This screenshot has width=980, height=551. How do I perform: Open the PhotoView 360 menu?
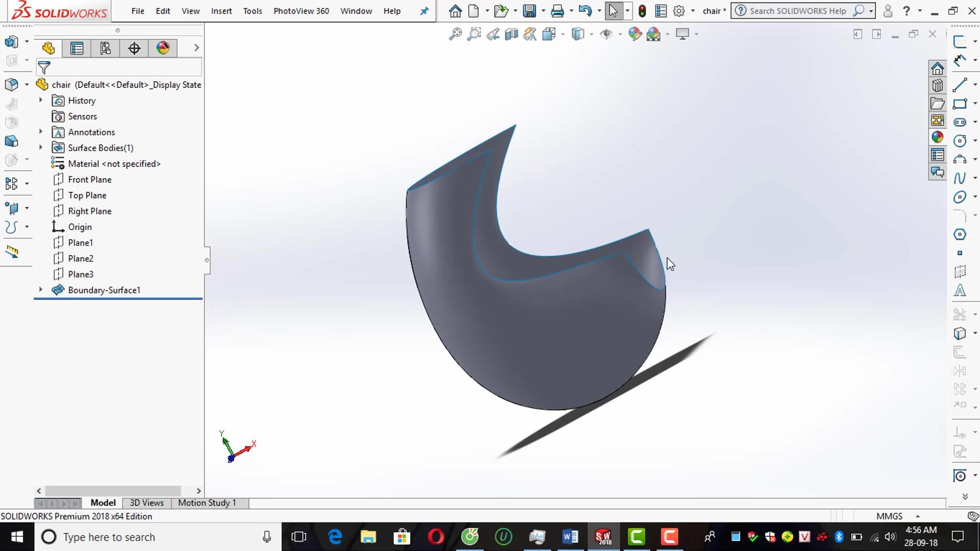[x=301, y=11]
